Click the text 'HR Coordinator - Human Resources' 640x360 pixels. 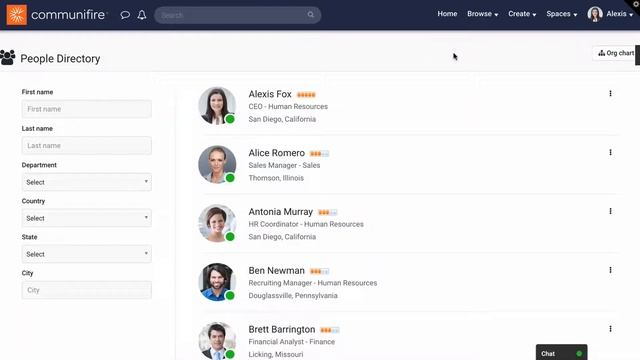click(306, 224)
